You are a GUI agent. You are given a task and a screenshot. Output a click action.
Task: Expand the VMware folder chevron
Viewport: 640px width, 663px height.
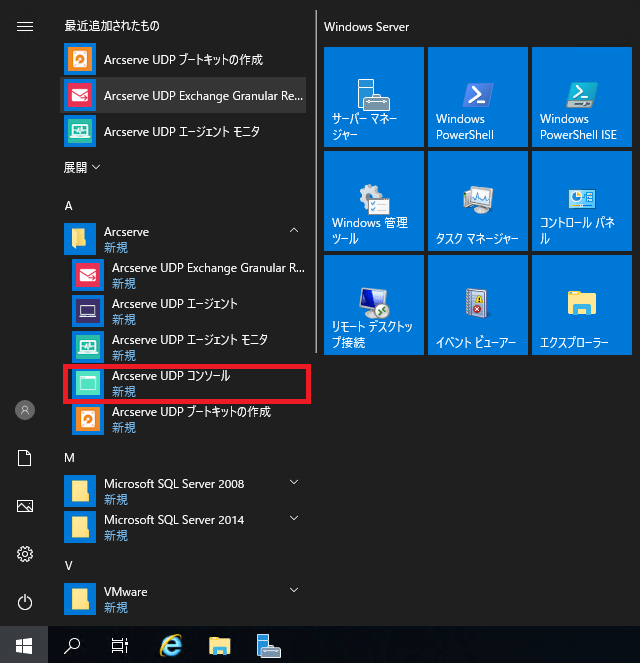tap(294, 590)
